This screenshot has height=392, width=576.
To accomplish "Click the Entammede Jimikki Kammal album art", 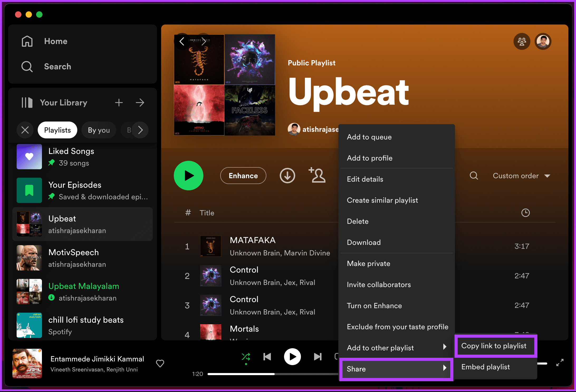I will [27, 364].
